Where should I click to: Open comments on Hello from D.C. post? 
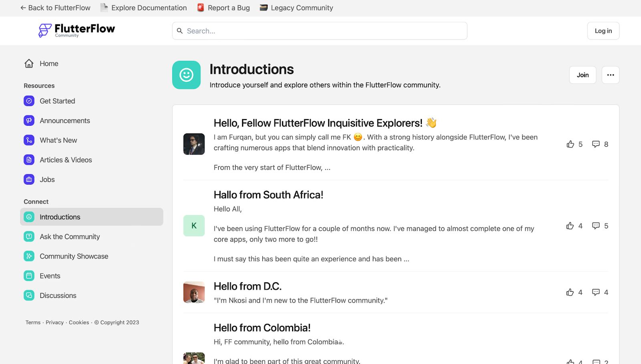[596, 292]
